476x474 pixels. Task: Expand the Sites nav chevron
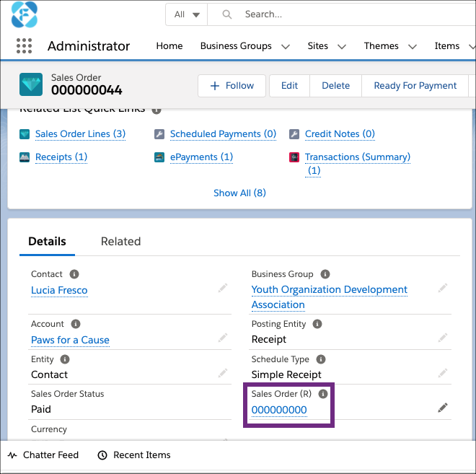(342, 46)
